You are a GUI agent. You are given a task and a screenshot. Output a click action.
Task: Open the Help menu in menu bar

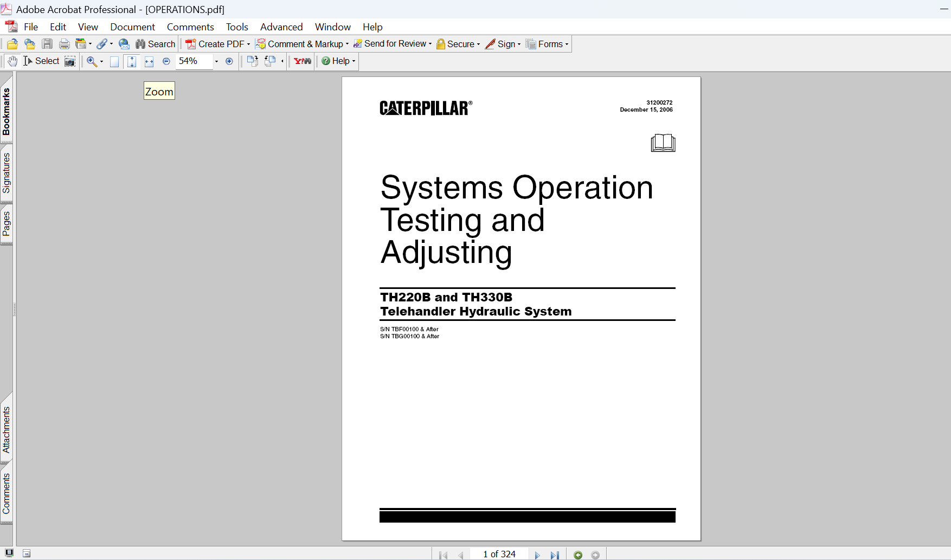click(x=372, y=27)
